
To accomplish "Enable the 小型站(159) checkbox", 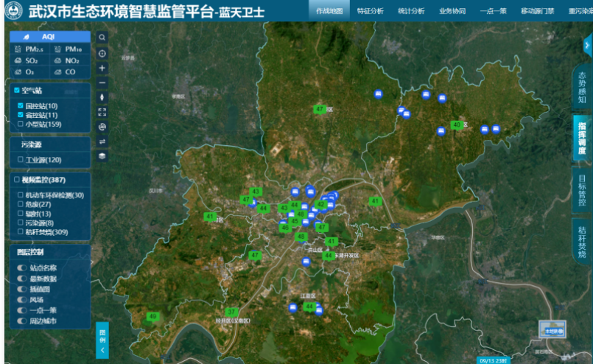I will (x=21, y=125).
